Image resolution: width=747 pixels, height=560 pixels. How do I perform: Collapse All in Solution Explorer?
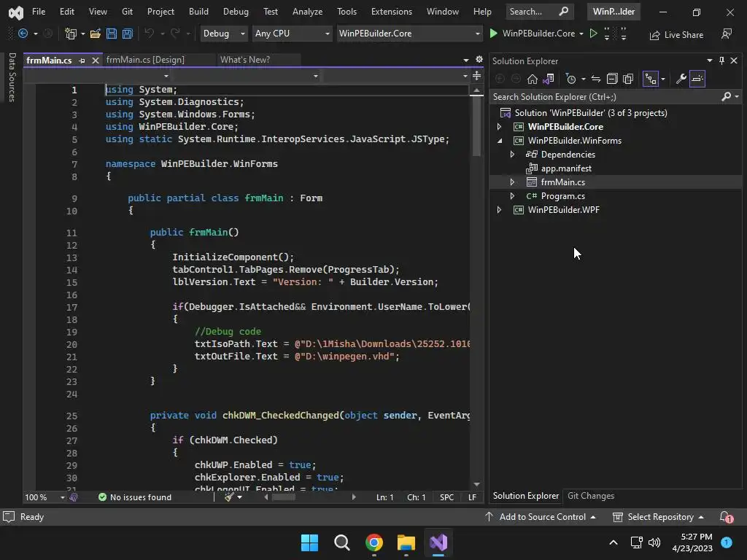click(612, 79)
